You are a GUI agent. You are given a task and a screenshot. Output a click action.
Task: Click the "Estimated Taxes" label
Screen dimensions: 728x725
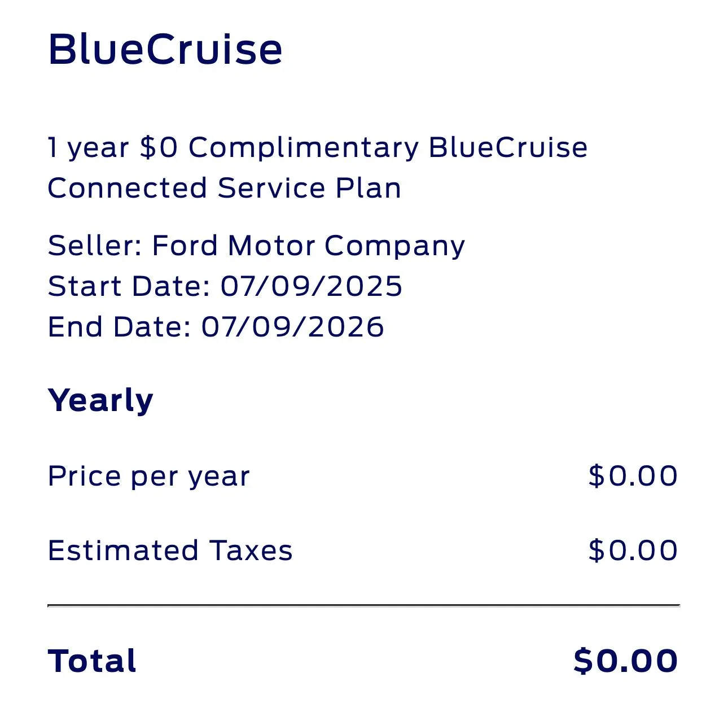[x=170, y=551]
